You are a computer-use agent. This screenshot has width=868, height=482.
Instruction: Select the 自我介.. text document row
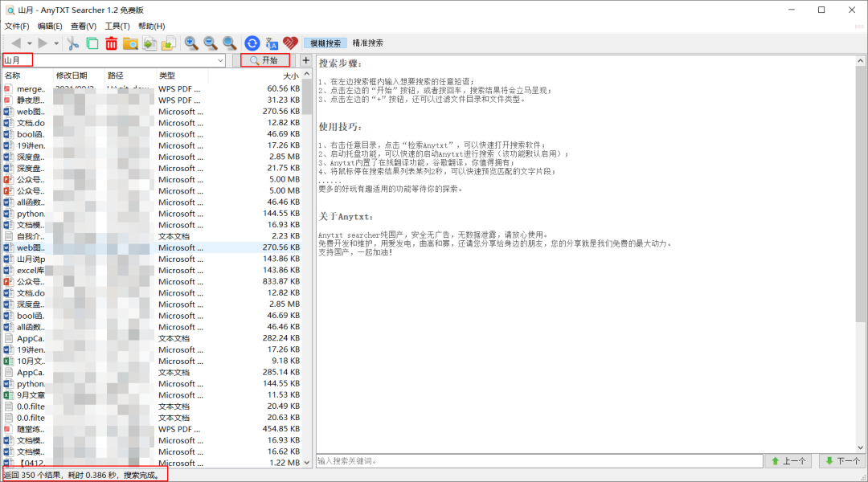[152, 236]
